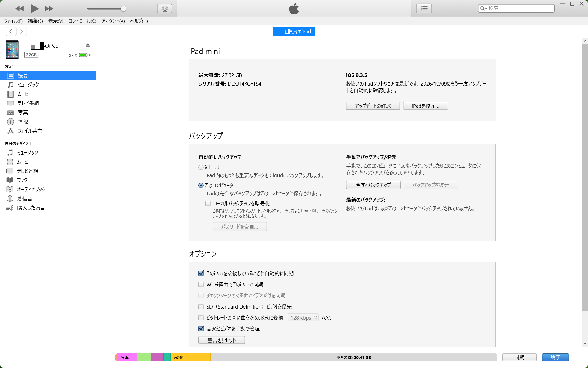Open the コントロール(C) menu

pyautogui.click(x=82, y=21)
